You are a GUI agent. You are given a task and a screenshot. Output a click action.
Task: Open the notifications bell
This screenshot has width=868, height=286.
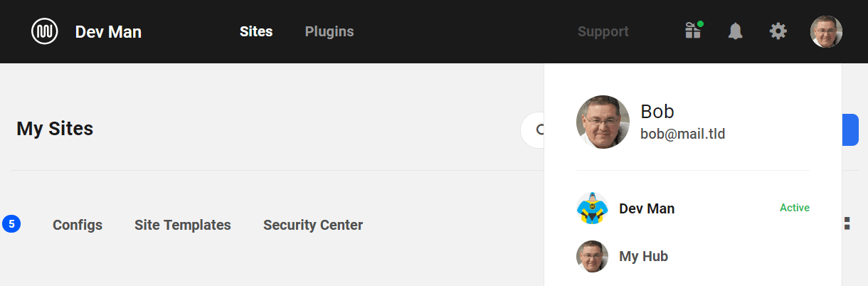(735, 31)
